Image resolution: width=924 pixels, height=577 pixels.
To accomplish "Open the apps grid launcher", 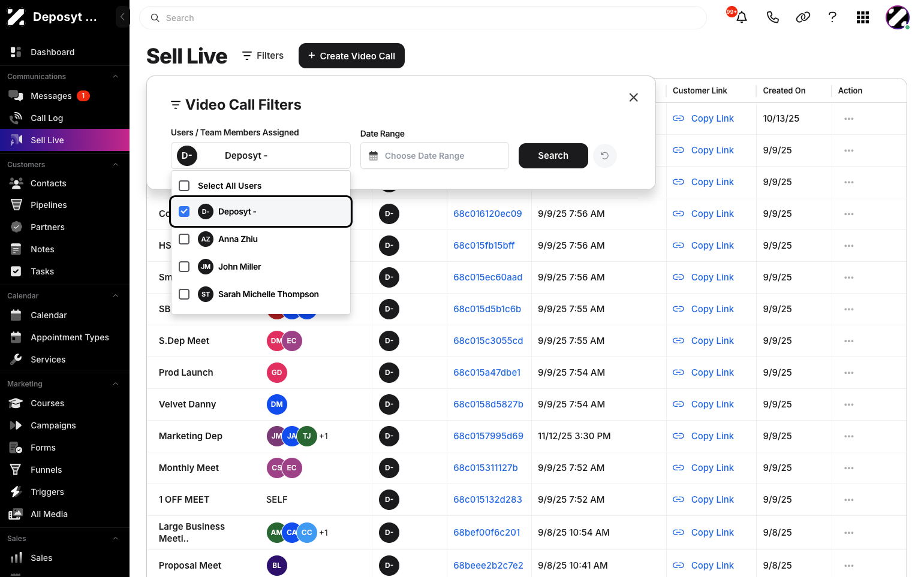I will coord(863,17).
